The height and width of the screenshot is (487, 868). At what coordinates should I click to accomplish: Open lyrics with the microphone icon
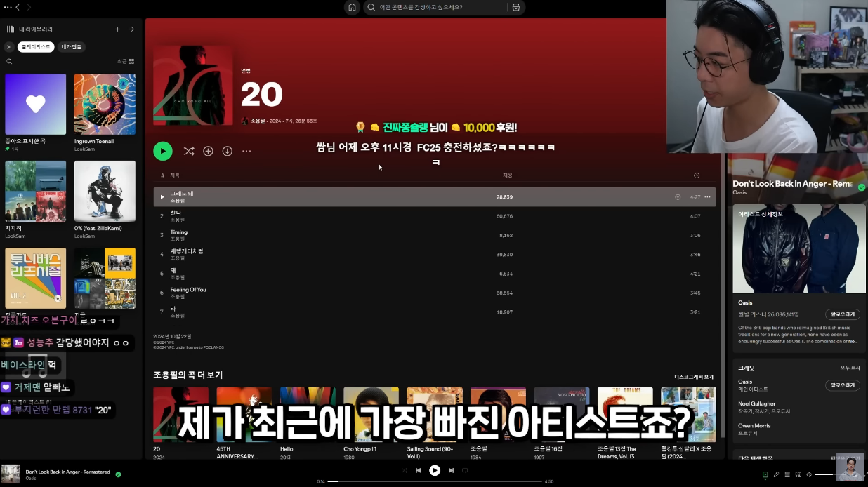pyautogui.click(x=777, y=475)
